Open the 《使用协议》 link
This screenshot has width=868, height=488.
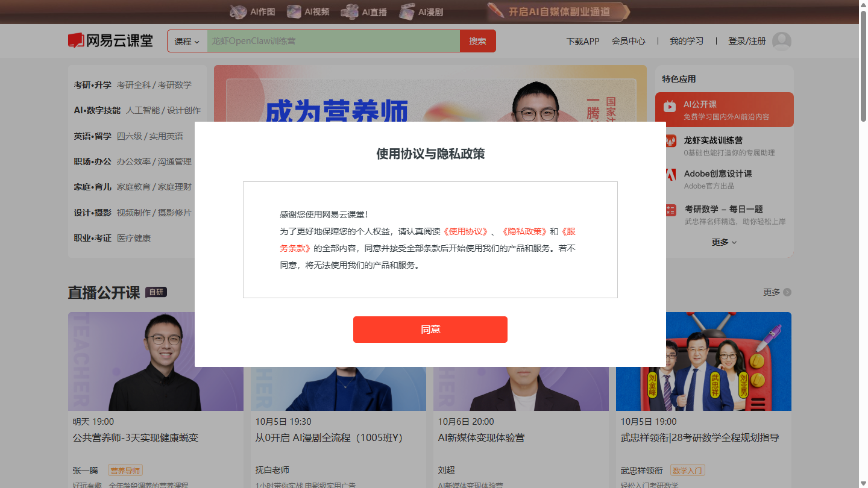pyautogui.click(x=466, y=231)
